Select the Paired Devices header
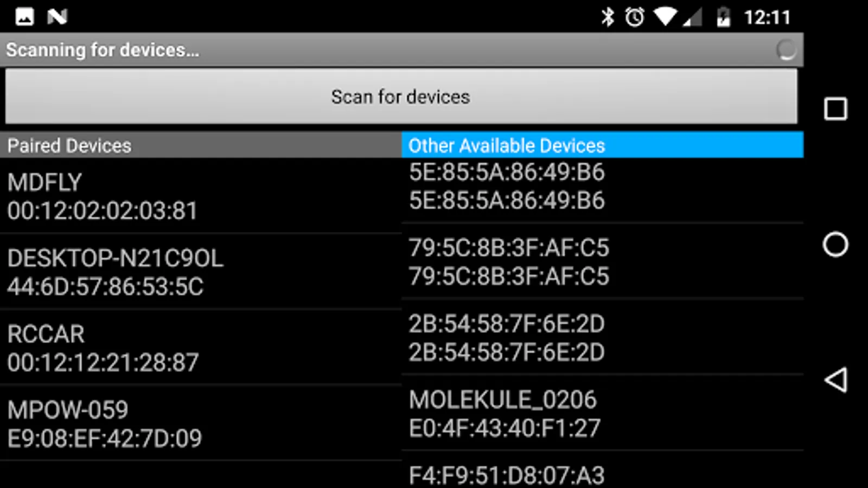The height and width of the screenshot is (488, 868). click(200, 145)
